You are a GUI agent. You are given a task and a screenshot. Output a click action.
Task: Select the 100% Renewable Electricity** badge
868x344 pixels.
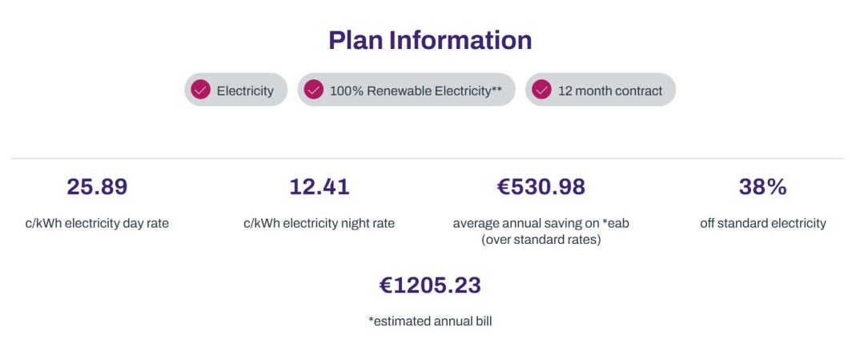click(406, 90)
